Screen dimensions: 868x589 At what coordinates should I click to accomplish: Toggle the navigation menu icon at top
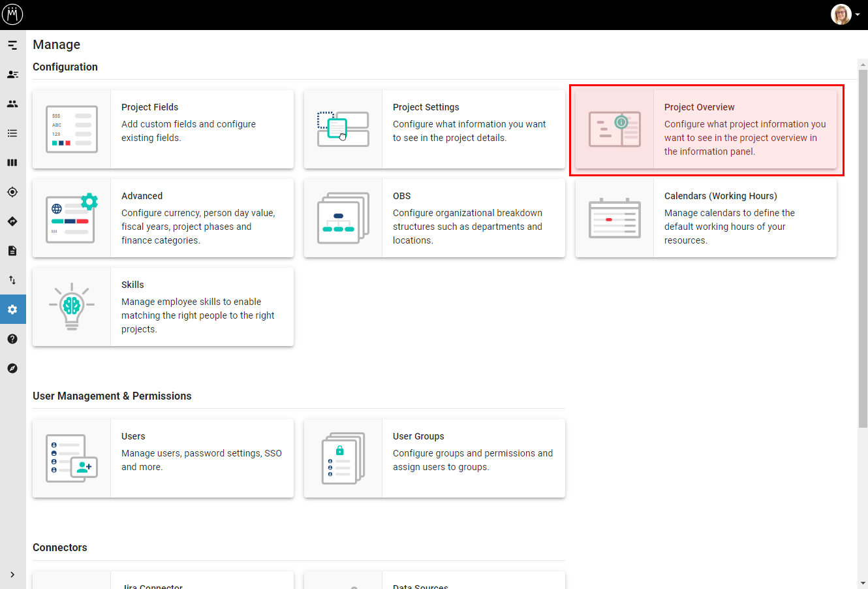pyautogui.click(x=12, y=45)
